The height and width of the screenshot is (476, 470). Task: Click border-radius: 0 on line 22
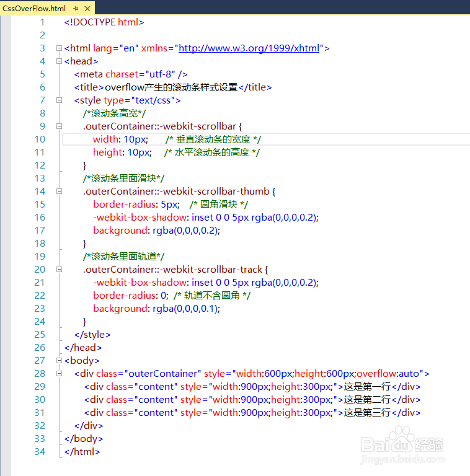[131, 296]
